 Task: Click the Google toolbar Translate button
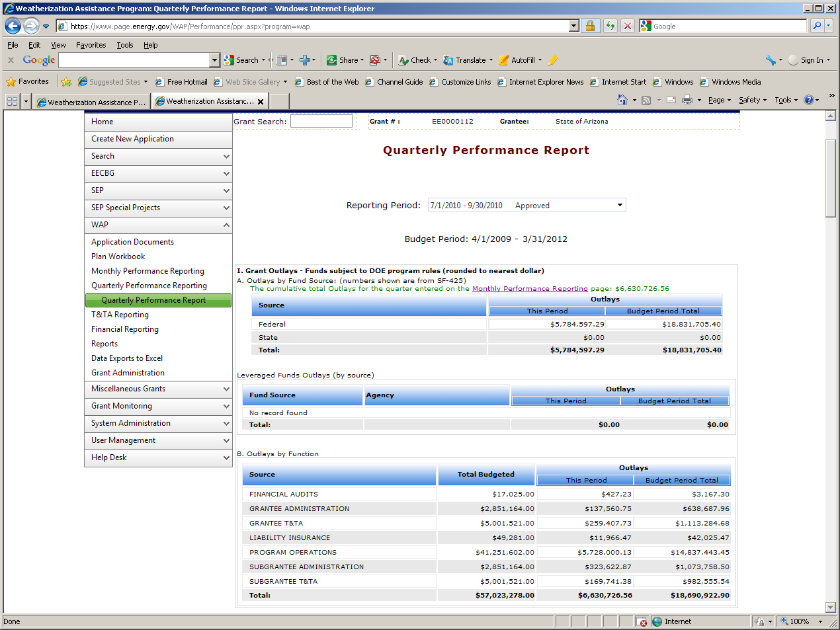(466, 60)
